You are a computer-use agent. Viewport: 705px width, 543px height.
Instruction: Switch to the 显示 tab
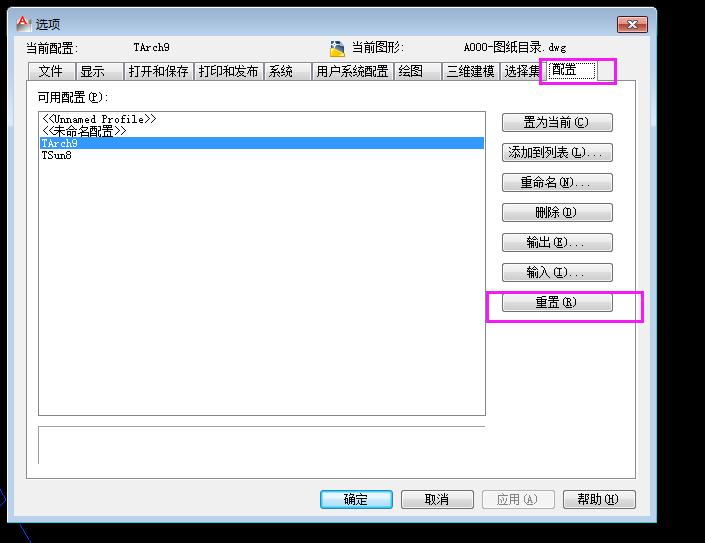click(x=99, y=71)
